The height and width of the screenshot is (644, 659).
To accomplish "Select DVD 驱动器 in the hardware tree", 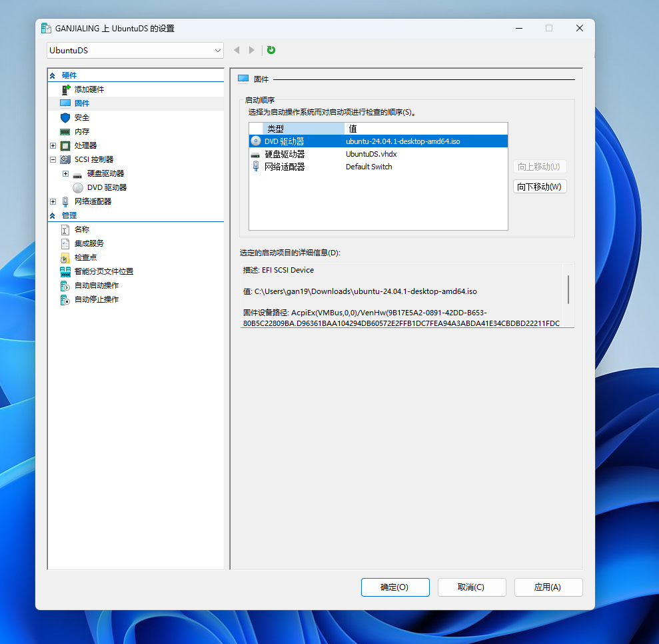I will click(107, 187).
